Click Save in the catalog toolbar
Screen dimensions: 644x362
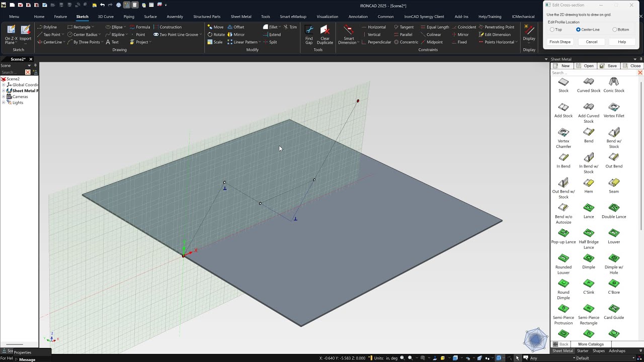608,66
